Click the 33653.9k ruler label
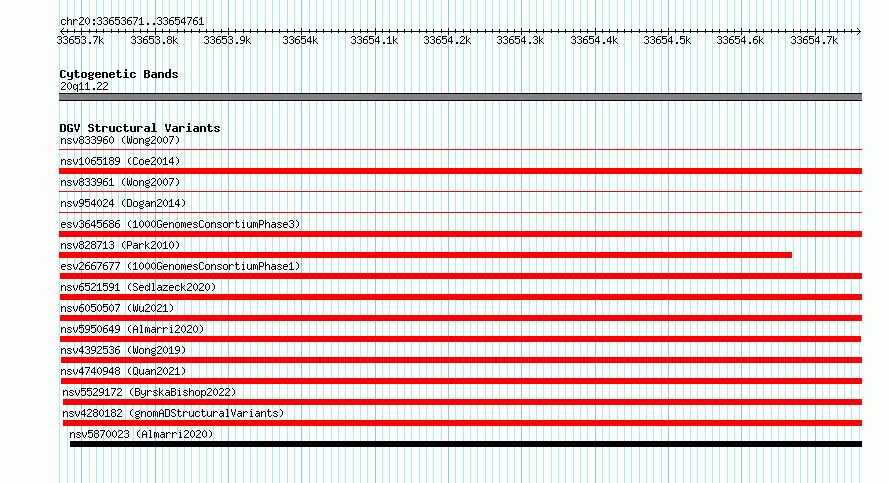This screenshot has width=890, height=483. point(227,40)
